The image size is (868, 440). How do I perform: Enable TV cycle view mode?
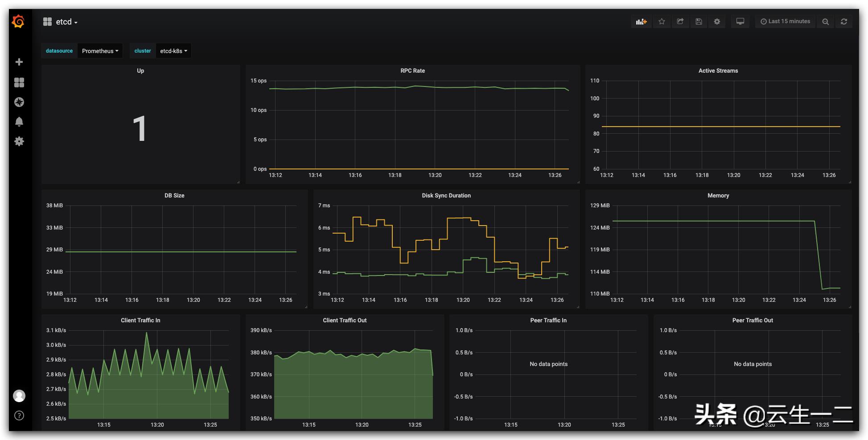click(740, 21)
